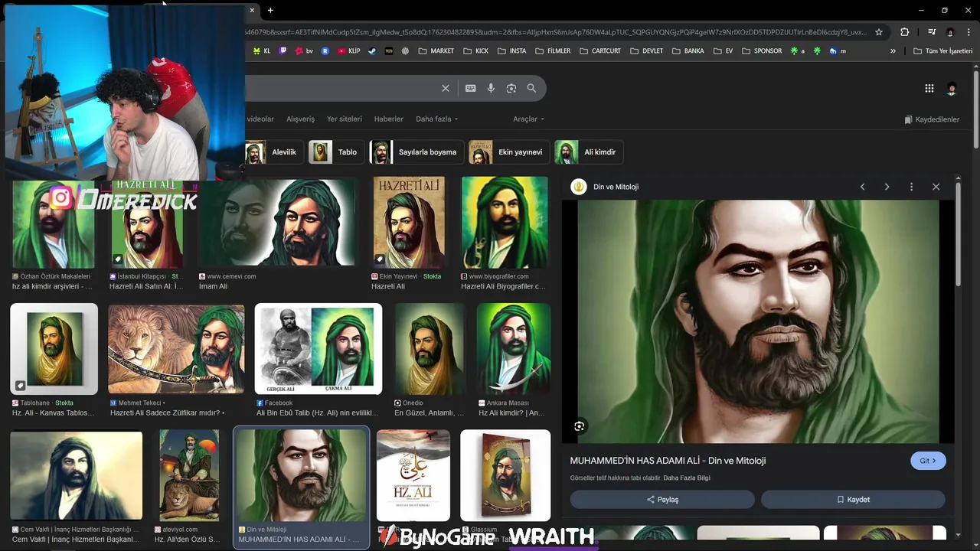Search preview image with Lens icon

pyautogui.click(x=580, y=426)
